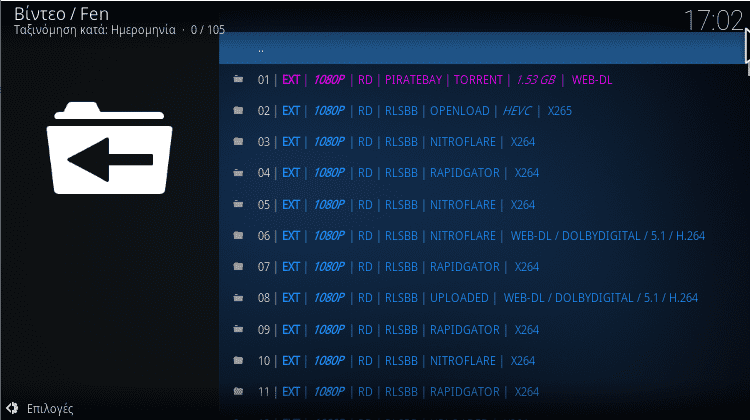
Task: Click the folder icon of source row 02
Action: pos(238,111)
